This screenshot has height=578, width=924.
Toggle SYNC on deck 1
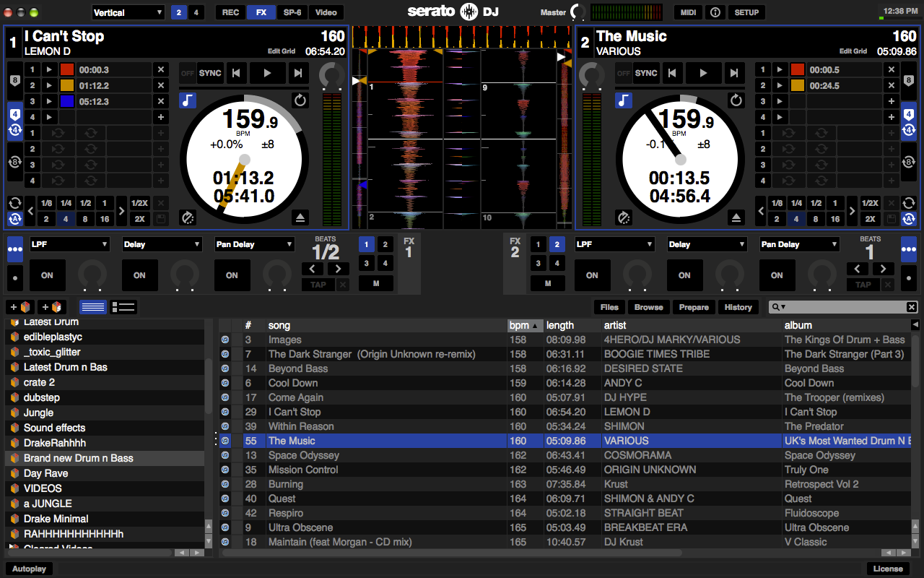(210, 73)
